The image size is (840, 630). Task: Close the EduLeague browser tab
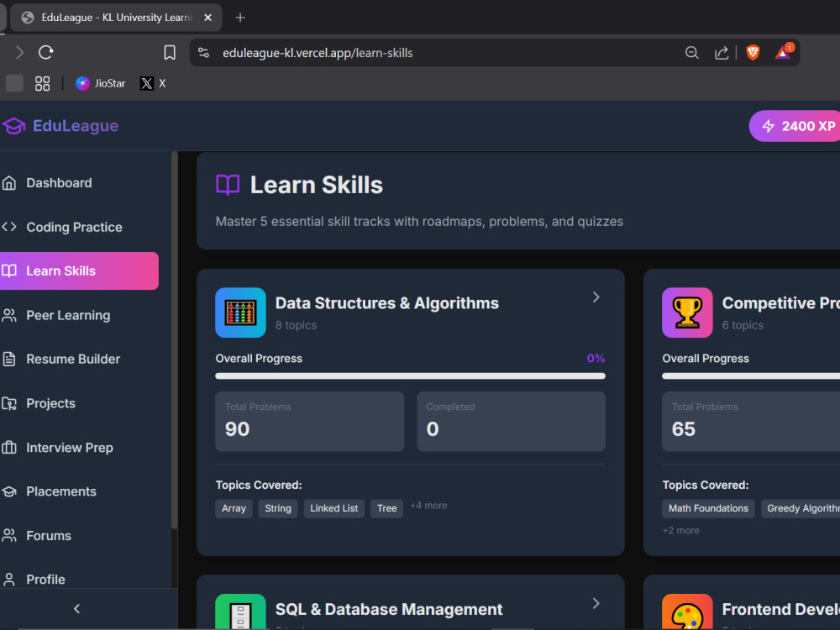(x=207, y=18)
